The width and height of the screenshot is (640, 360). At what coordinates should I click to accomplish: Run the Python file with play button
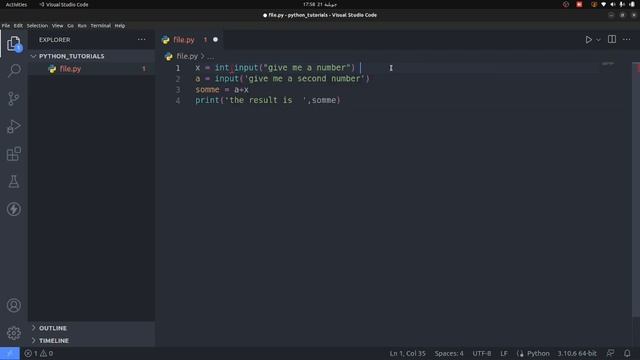[x=588, y=40]
